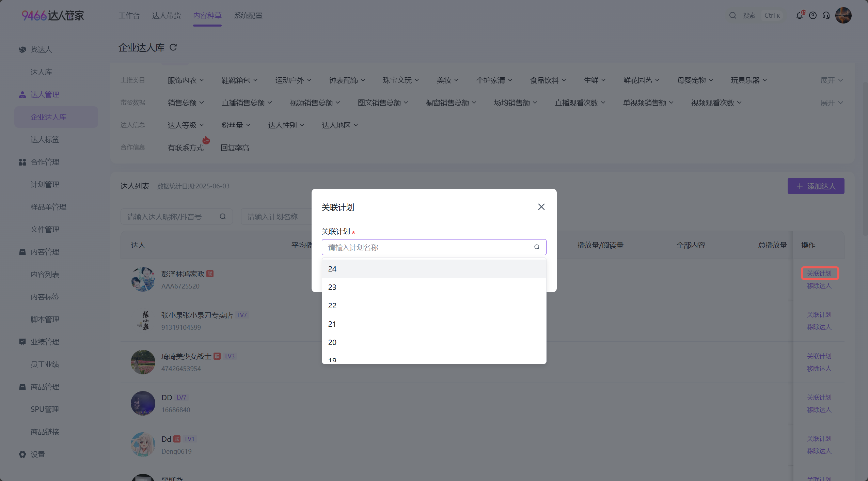Toggle the 有联系方式 filter

[186, 148]
